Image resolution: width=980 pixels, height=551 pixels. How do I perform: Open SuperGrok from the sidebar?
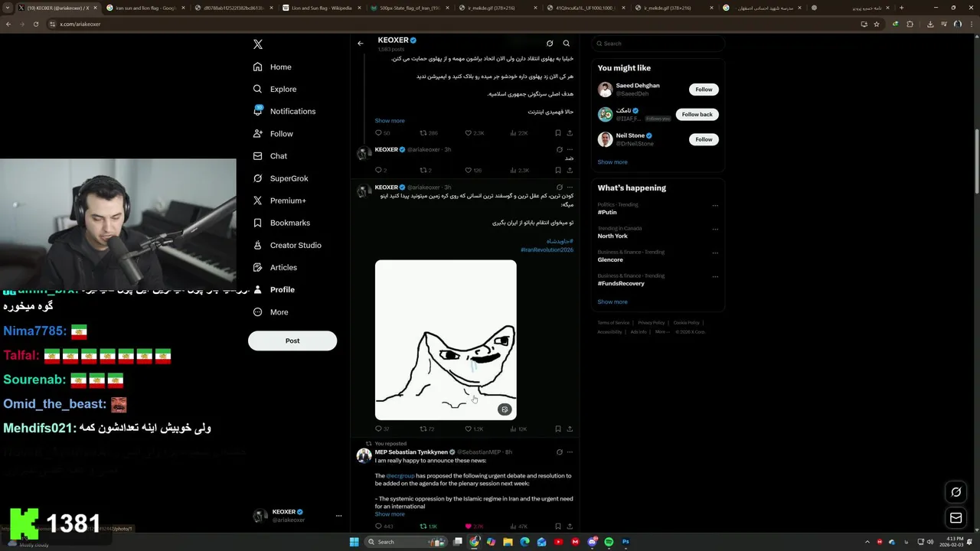(x=280, y=178)
